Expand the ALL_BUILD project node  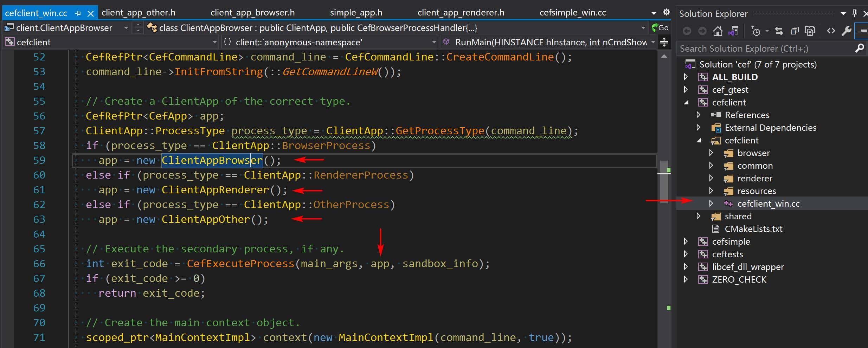click(686, 77)
